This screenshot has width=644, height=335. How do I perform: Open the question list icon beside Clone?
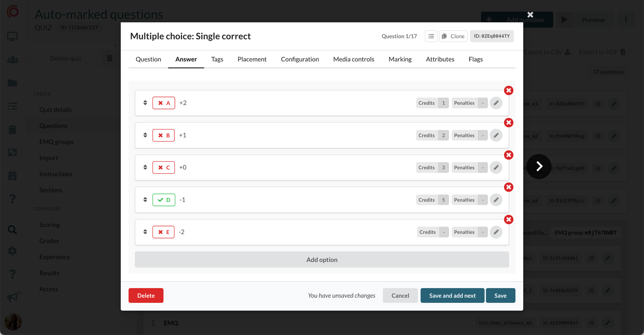[431, 36]
